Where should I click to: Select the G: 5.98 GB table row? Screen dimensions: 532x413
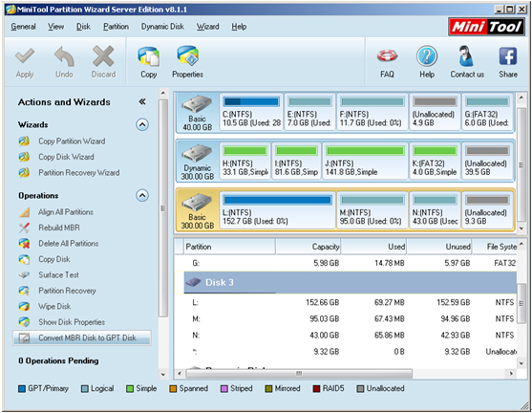click(346, 263)
